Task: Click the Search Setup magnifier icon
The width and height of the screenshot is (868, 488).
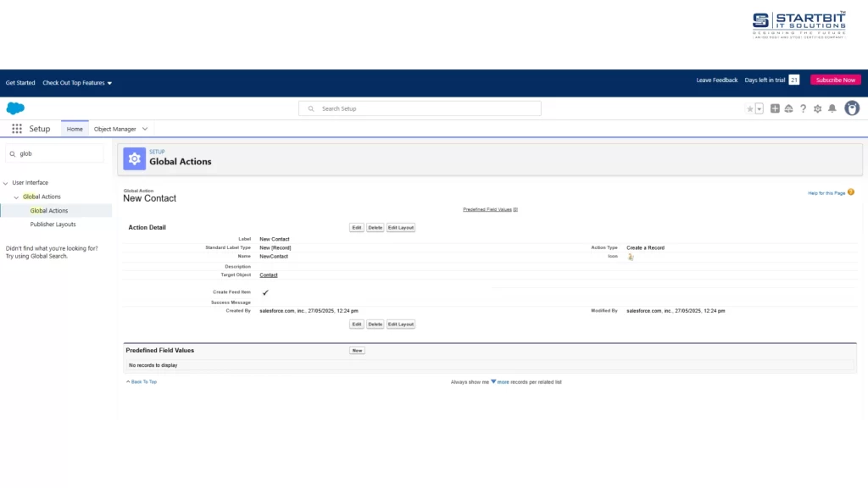Action: (x=311, y=109)
